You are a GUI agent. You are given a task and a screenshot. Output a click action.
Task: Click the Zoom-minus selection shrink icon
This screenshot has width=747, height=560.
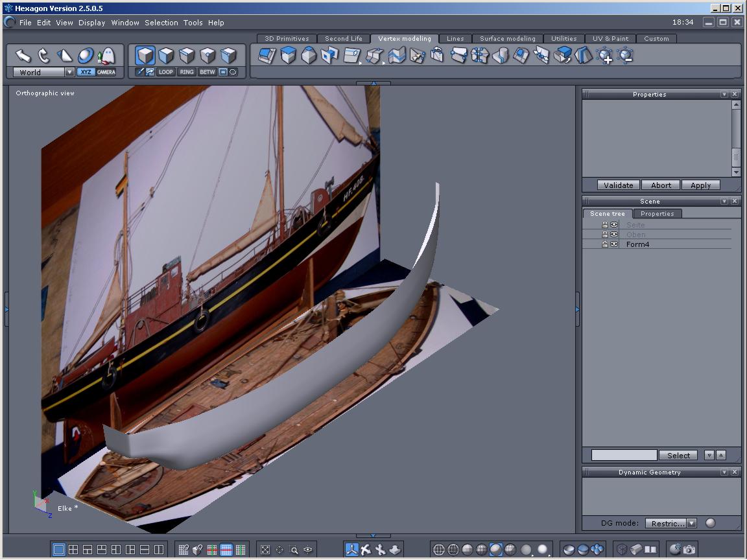(x=625, y=56)
